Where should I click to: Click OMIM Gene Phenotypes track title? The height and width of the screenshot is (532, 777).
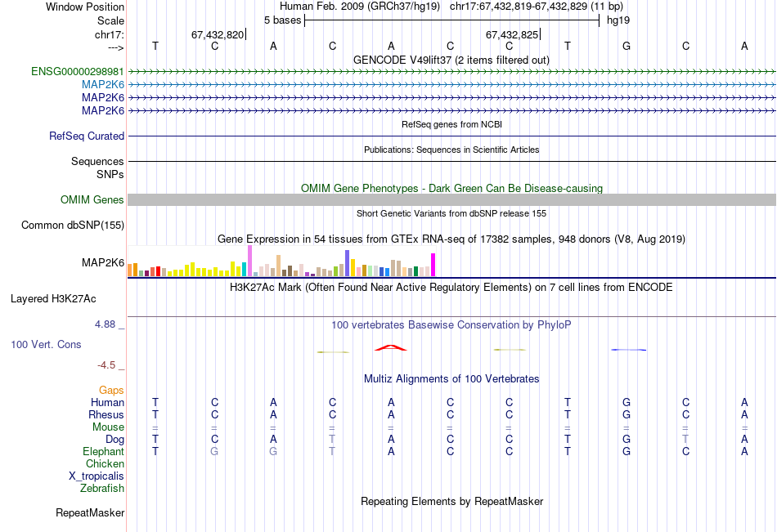point(451,189)
